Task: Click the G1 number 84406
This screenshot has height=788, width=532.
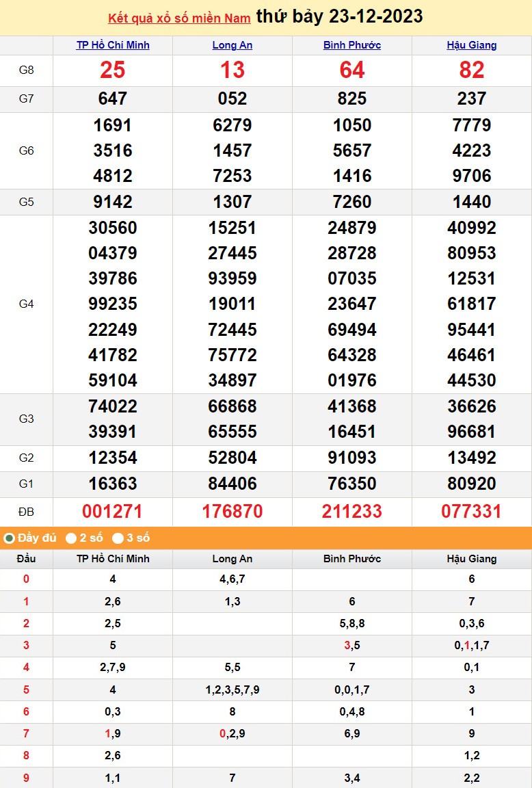Action: point(232,484)
